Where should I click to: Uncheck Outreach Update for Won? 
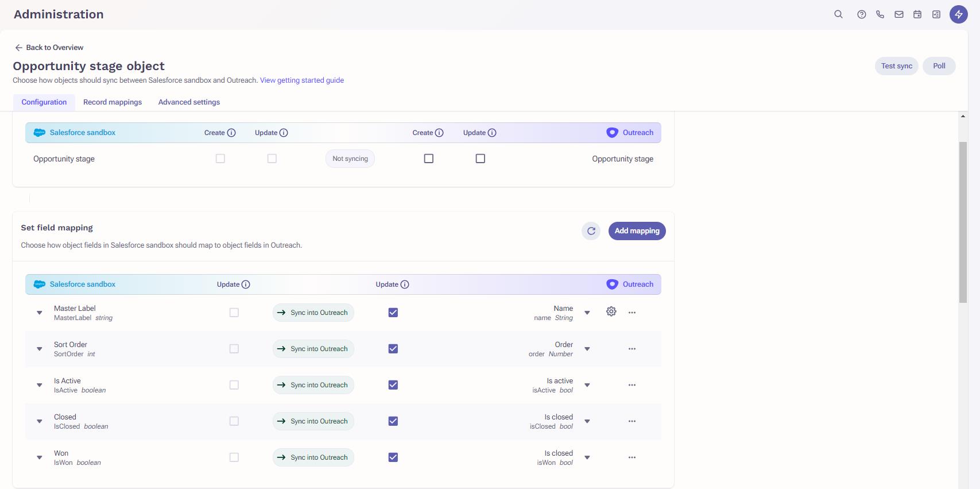(x=393, y=457)
